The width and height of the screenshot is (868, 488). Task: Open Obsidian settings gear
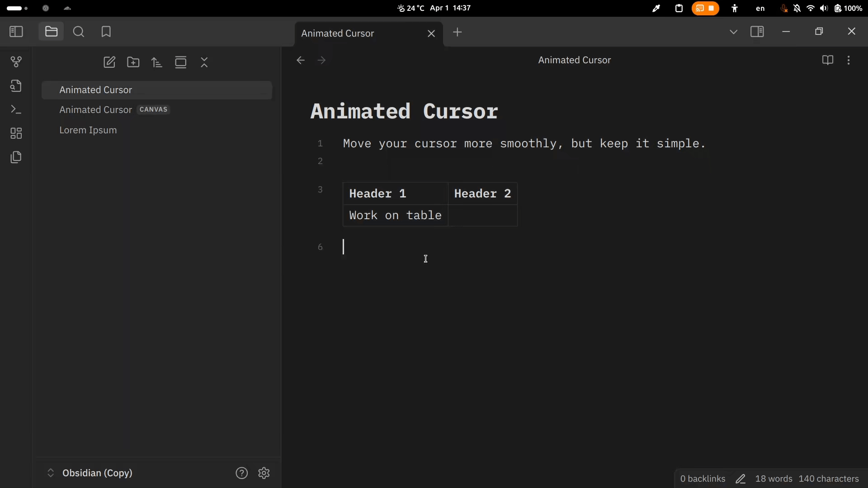coord(264,473)
